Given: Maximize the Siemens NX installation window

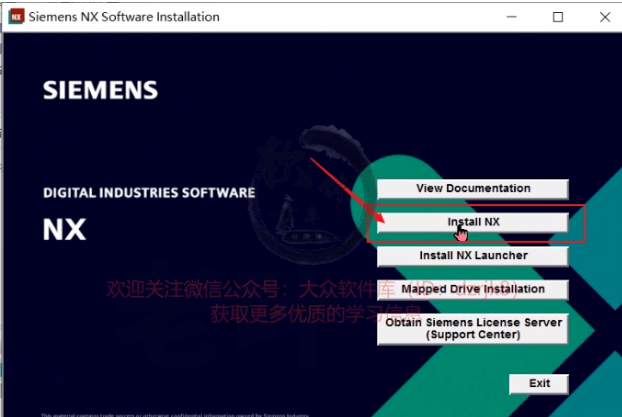Looking at the screenshot, I should point(558,17).
